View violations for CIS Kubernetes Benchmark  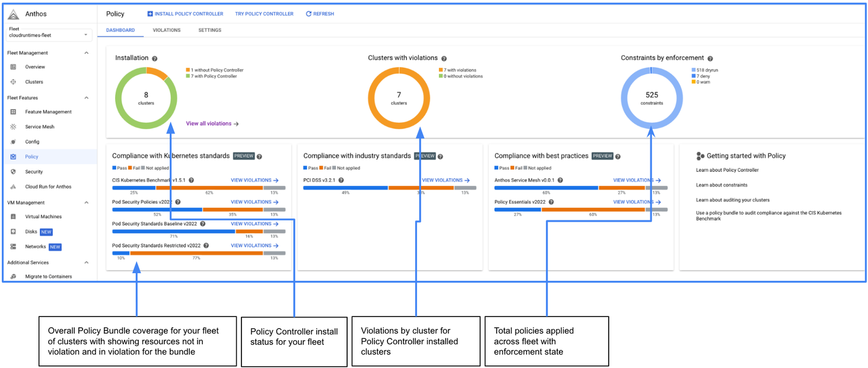click(255, 180)
